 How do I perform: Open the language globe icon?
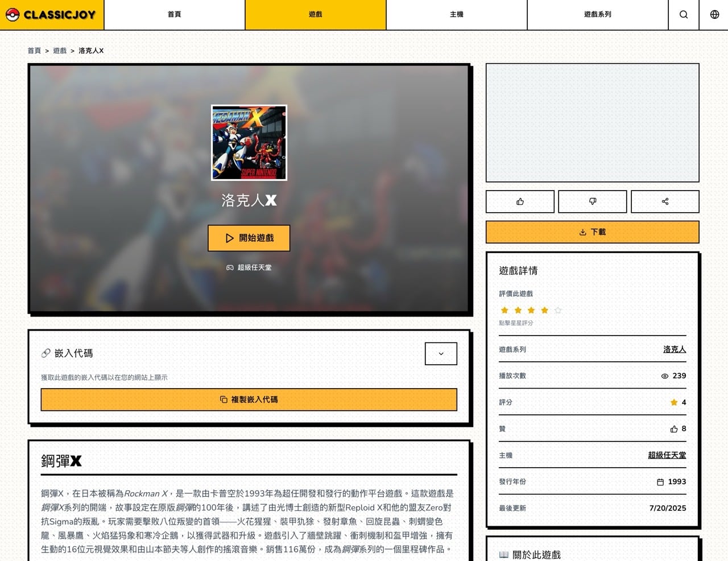[x=714, y=15]
